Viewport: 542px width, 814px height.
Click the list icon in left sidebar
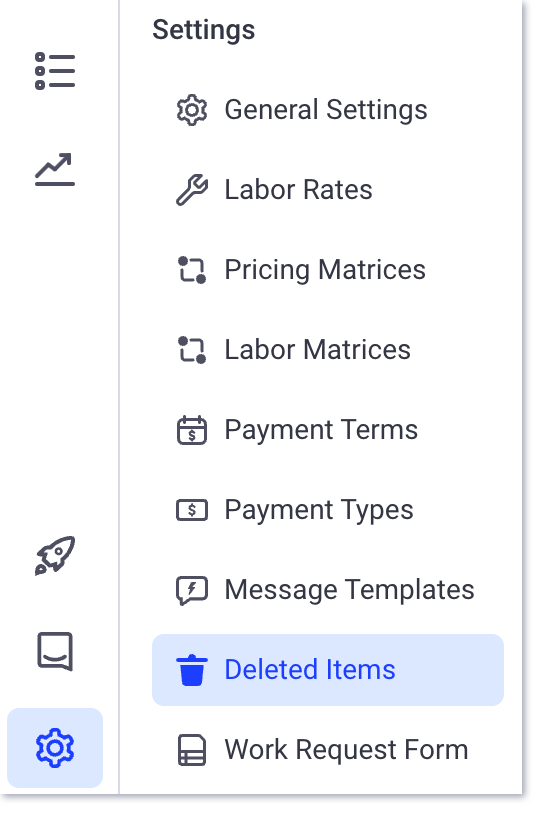pos(55,71)
